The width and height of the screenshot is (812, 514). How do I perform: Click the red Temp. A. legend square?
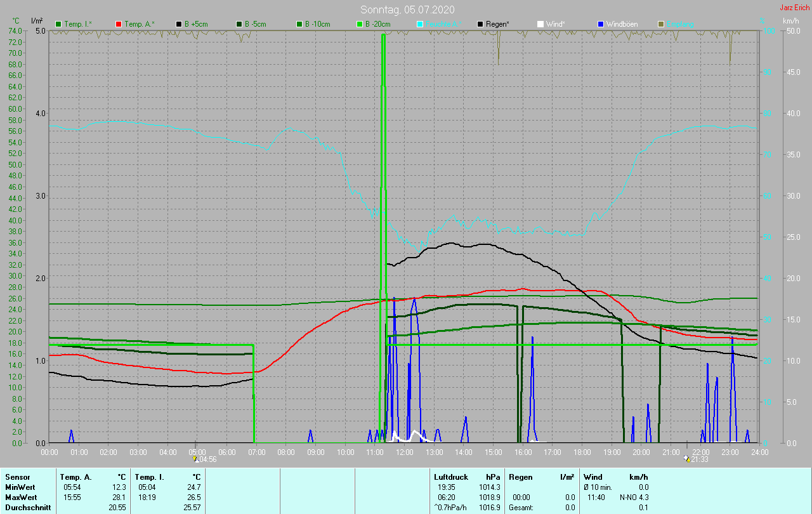point(119,24)
